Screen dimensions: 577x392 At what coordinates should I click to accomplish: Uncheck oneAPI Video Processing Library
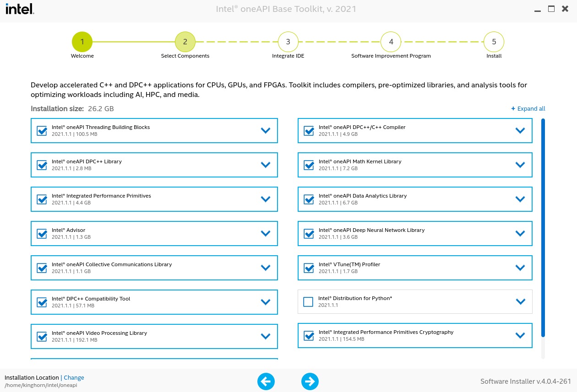[42, 337]
